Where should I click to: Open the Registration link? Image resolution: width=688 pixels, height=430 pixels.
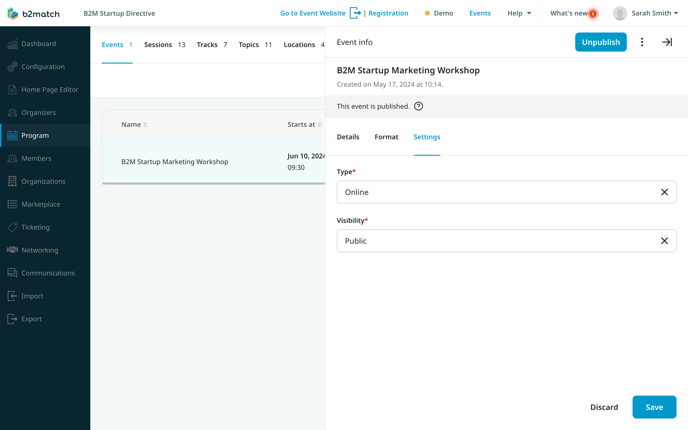[x=388, y=13]
